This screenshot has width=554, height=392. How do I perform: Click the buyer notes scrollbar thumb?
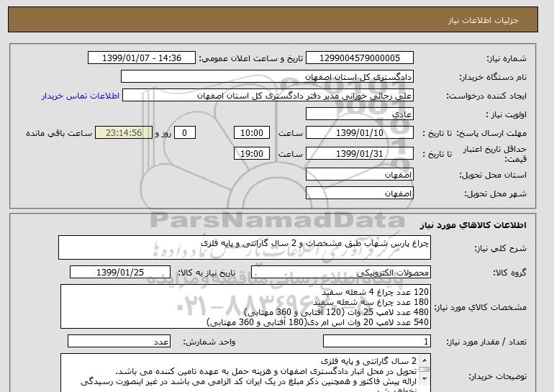click(424, 370)
